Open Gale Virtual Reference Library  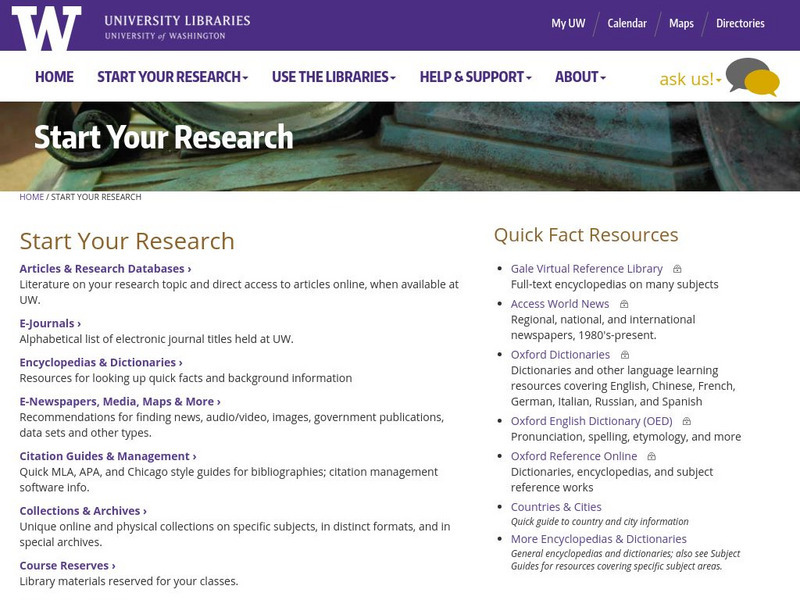pyautogui.click(x=587, y=269)
